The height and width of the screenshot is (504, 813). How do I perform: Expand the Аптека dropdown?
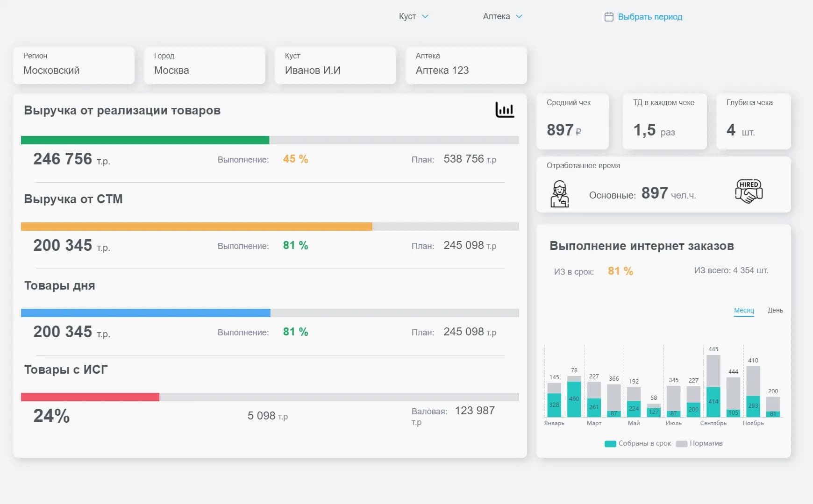click(502, 16)
